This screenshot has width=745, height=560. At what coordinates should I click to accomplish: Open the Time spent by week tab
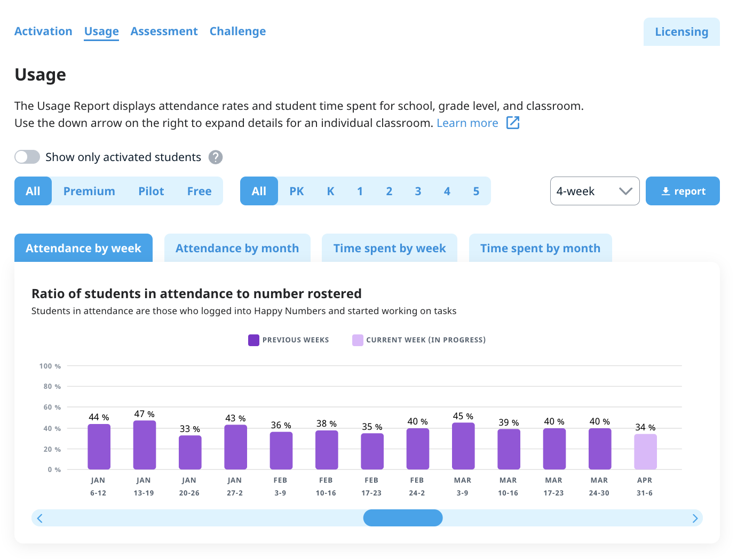tap(389, 249)
